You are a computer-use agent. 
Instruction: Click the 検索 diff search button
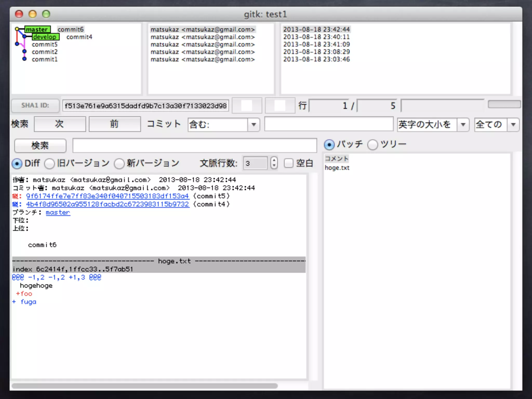40,146
